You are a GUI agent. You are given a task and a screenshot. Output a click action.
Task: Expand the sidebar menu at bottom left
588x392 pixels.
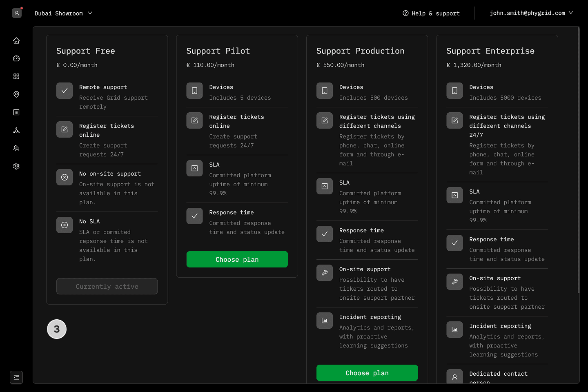16,377
